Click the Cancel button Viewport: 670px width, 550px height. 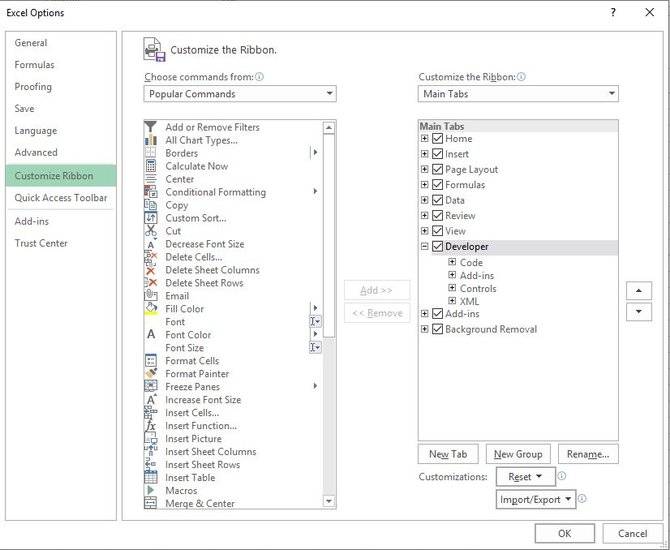click(x=632, y=533)
